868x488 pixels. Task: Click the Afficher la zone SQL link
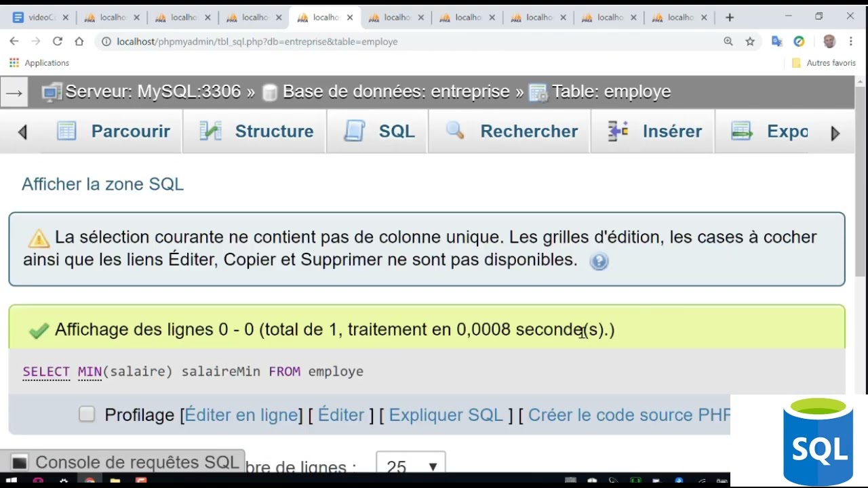point(102,184)
